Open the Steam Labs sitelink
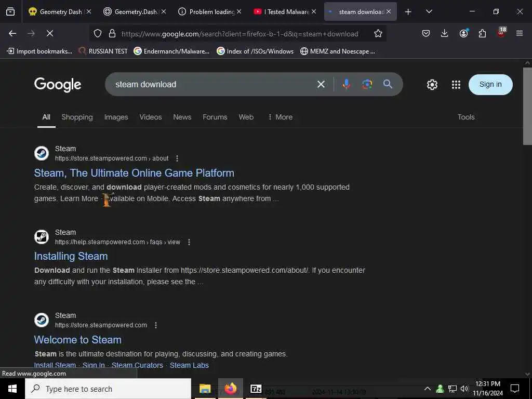532x399 pixels. (x=189, y=365)
